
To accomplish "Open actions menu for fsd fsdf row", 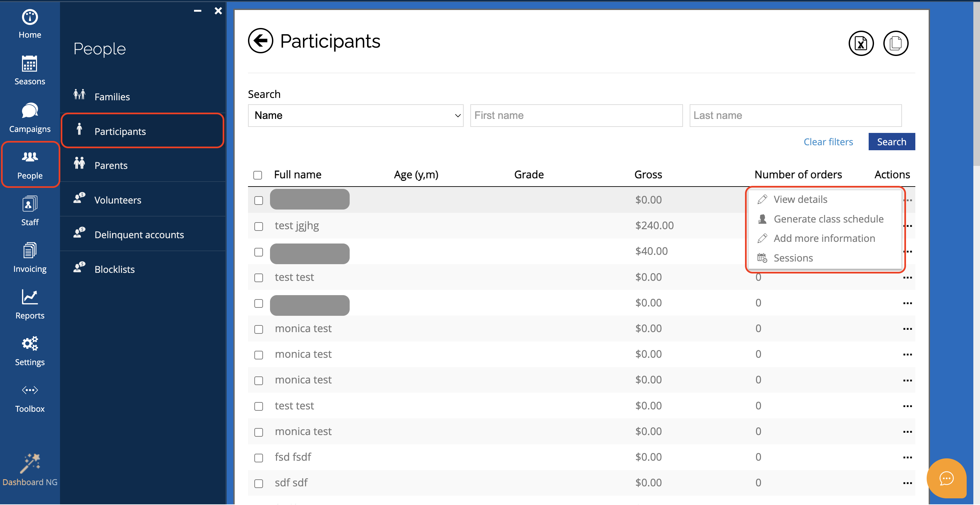I will coord(907,457).
